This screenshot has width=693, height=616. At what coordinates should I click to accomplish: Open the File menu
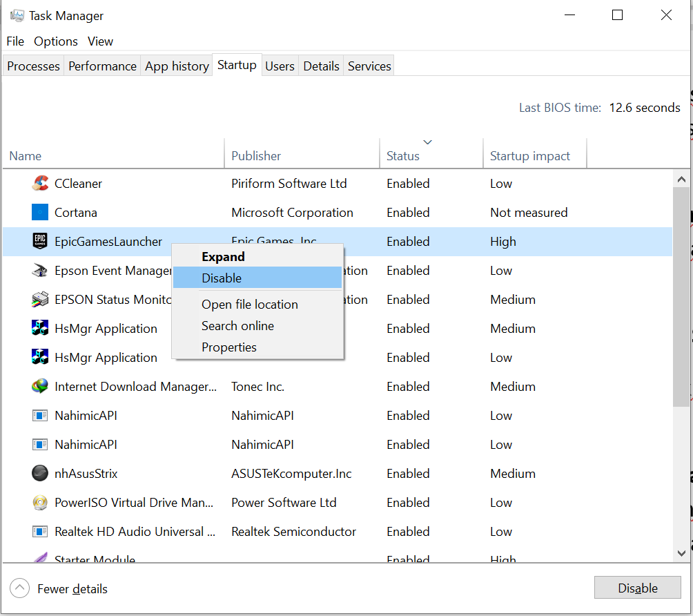(15, 41)
